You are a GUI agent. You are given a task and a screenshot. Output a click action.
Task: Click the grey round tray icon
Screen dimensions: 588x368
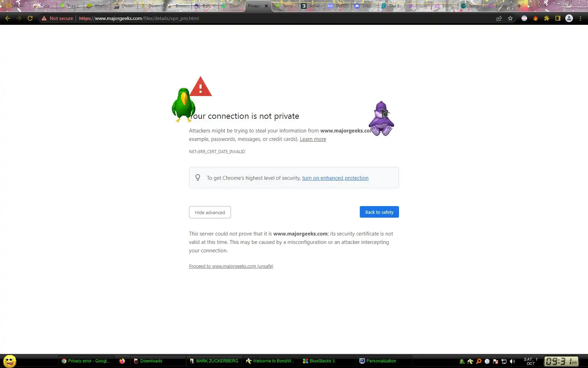[x=487, y=361]
